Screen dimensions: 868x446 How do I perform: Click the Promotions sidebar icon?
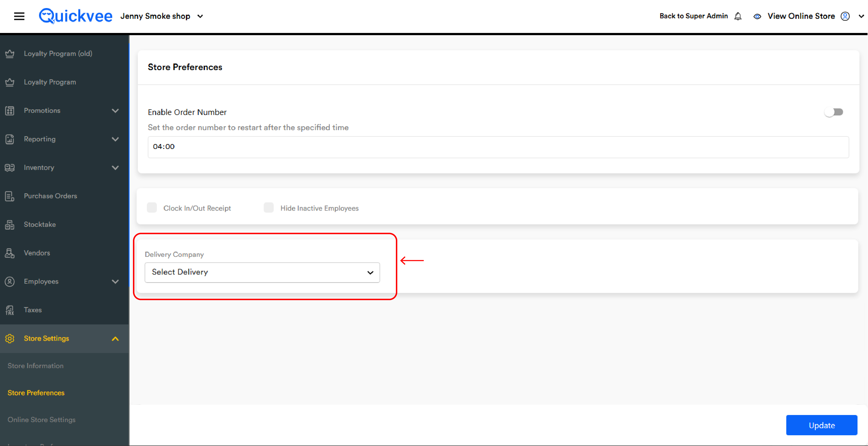[x=10, y=111]
